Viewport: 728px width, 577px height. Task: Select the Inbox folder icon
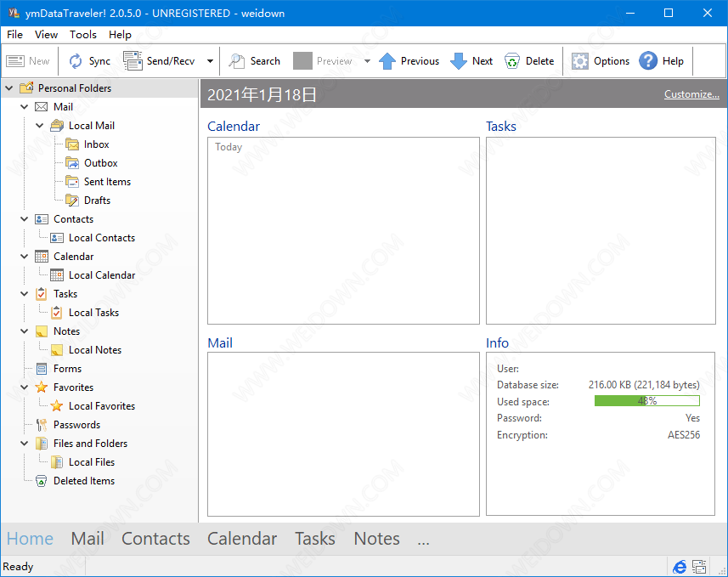tap(72, 144)
